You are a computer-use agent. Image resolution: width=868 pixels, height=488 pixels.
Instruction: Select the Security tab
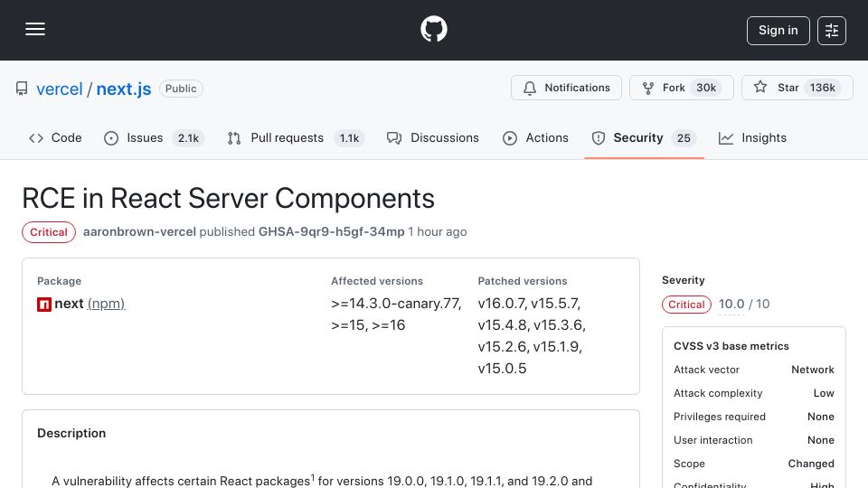[645, 137]
